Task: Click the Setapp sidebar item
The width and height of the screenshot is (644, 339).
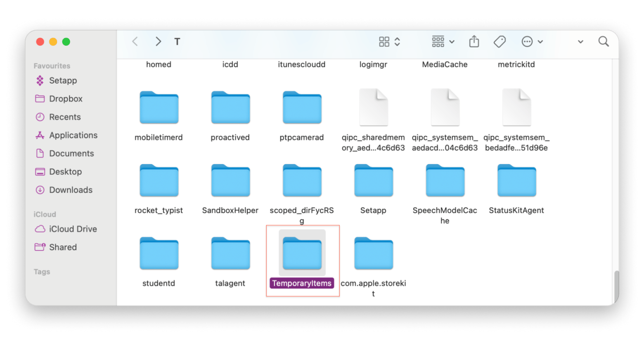Action: [x=63, y=81]
